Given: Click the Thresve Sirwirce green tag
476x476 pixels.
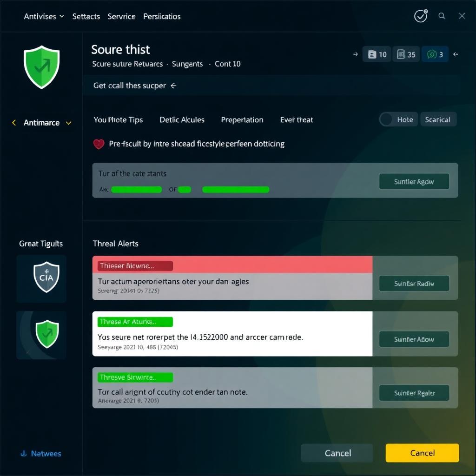Looking at the screenshot, I should click(x=135, y=377).
